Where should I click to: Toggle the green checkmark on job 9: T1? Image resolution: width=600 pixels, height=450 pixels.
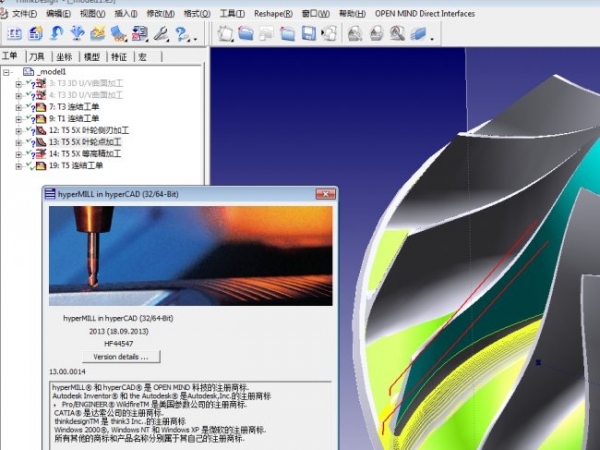point(29,118)
